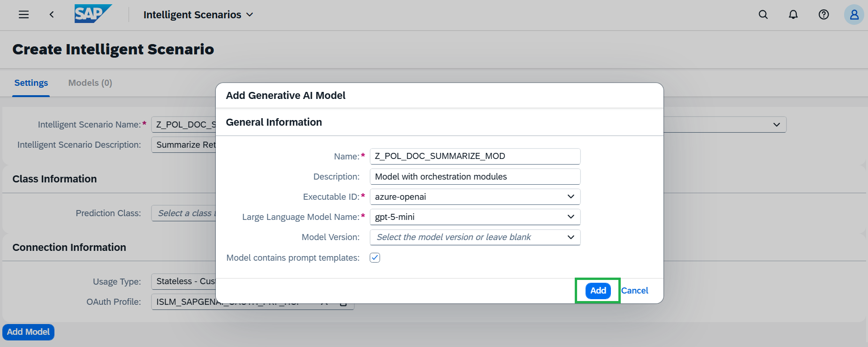Viewport: 868px width, 347px height.
Task: Click the Create Intelligent Scenario page title
Action: [113, 49]
